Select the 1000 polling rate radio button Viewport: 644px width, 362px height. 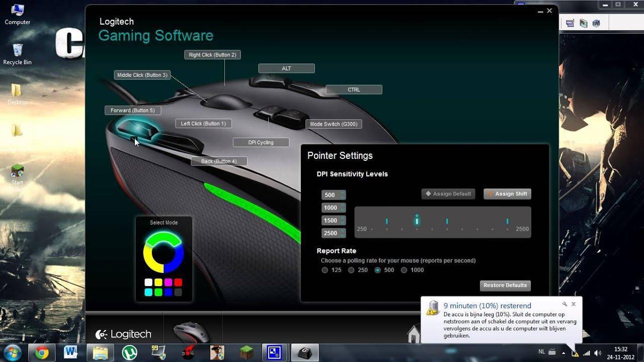404,270
